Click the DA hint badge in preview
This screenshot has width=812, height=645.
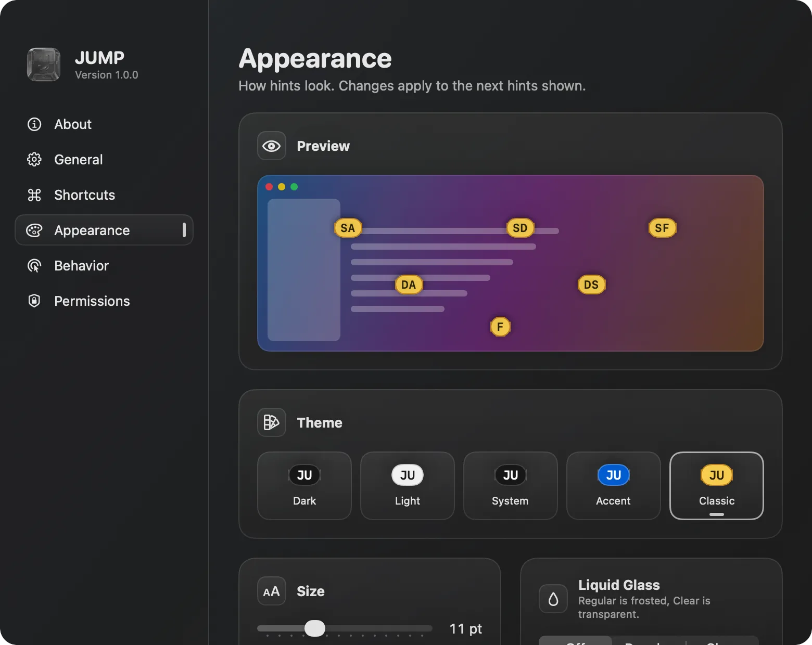(409, 285)
